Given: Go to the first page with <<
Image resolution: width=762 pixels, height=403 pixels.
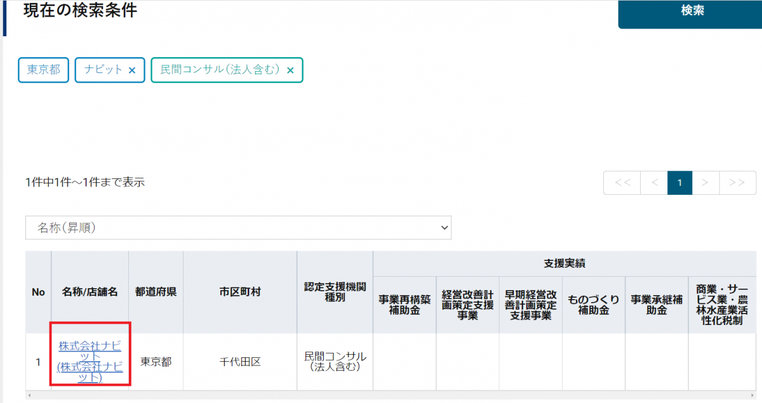Looking at the screenshot, I should (622, 183).
